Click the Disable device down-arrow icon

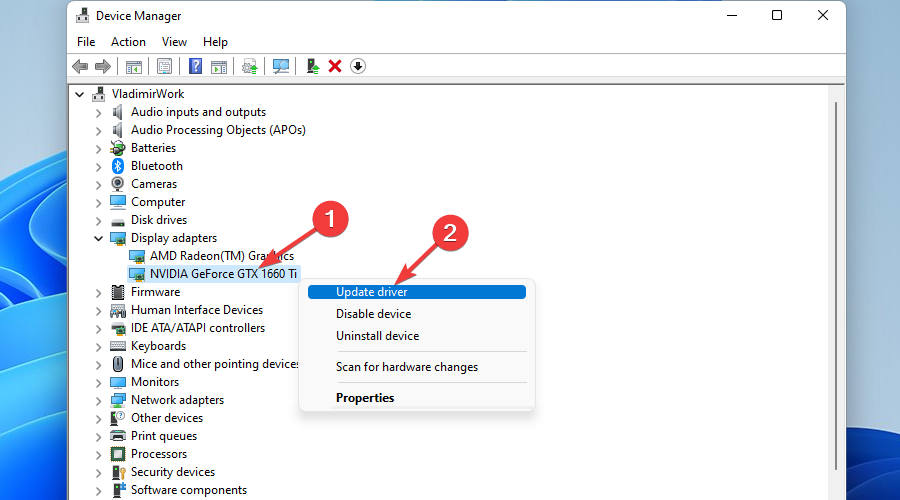[358, 67]
